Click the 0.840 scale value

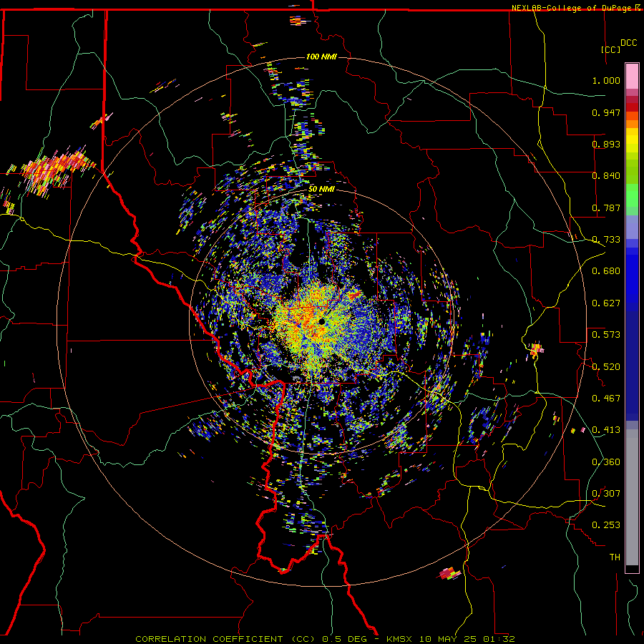click(x=606, y=176)
